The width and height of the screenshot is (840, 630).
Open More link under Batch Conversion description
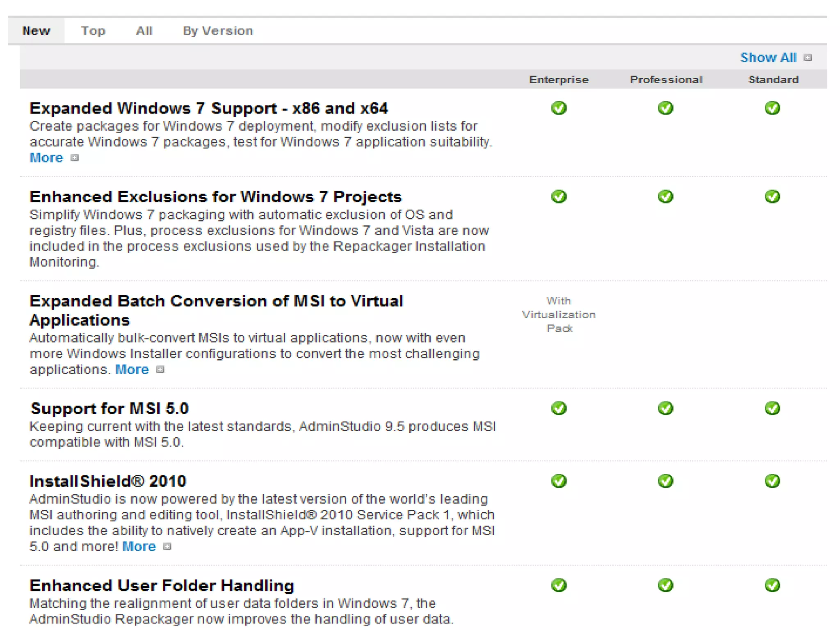[x=132, y=370]
